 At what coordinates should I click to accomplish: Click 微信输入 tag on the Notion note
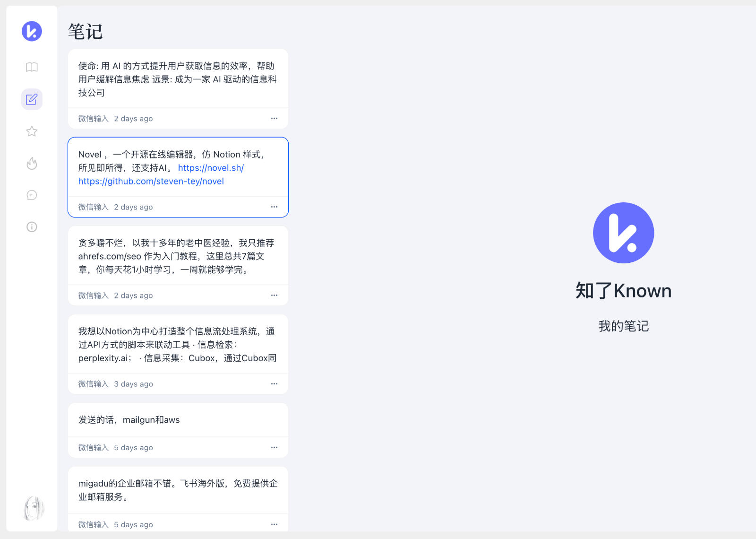point(92,383)
